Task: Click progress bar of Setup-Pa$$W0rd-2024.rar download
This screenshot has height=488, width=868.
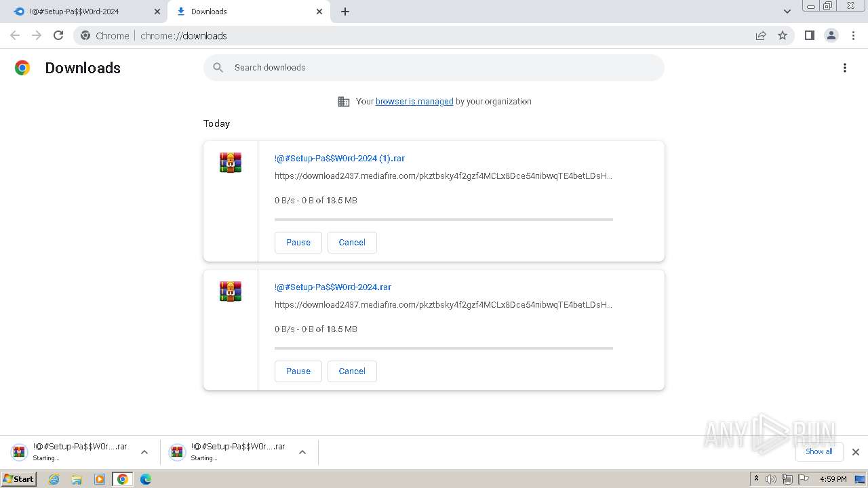Action: [x=443, y=348]
